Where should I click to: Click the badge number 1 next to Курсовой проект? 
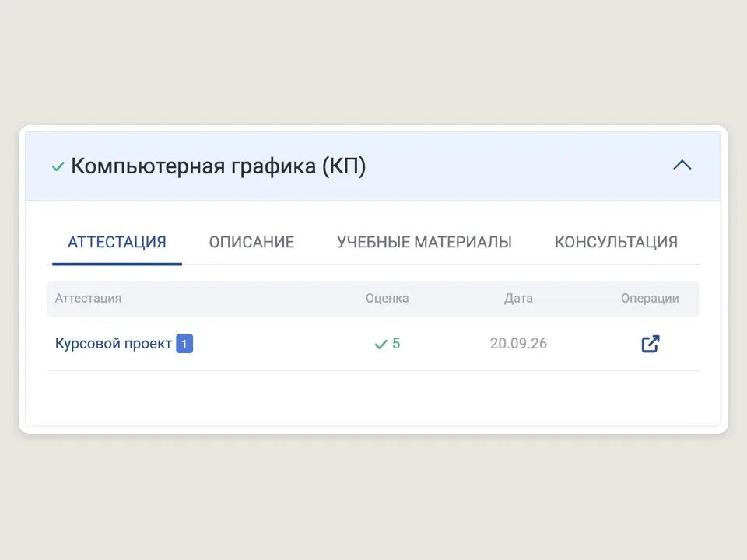click(184, 343)
